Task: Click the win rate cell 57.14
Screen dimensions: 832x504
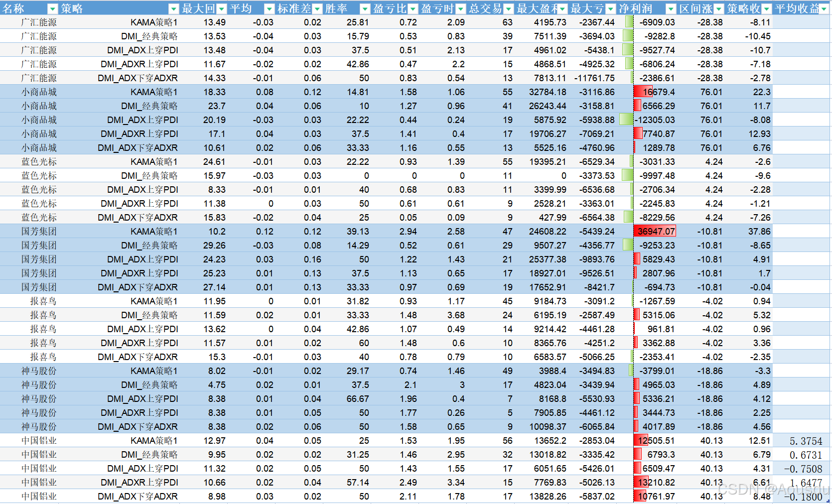Action: [x=347, y=483]
